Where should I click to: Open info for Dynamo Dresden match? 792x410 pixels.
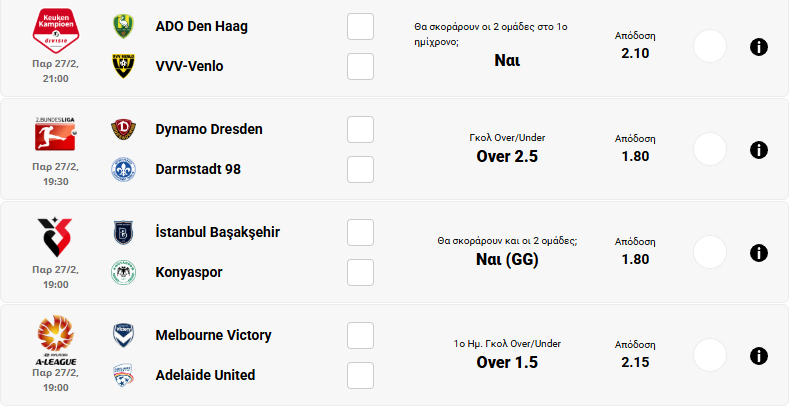758,150
